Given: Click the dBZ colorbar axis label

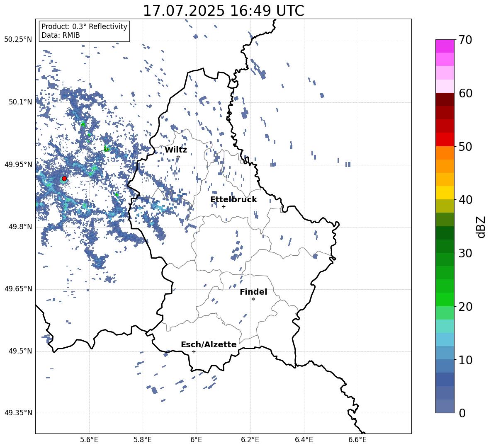Looking at the screenshot, I should (x=481, y=227).
